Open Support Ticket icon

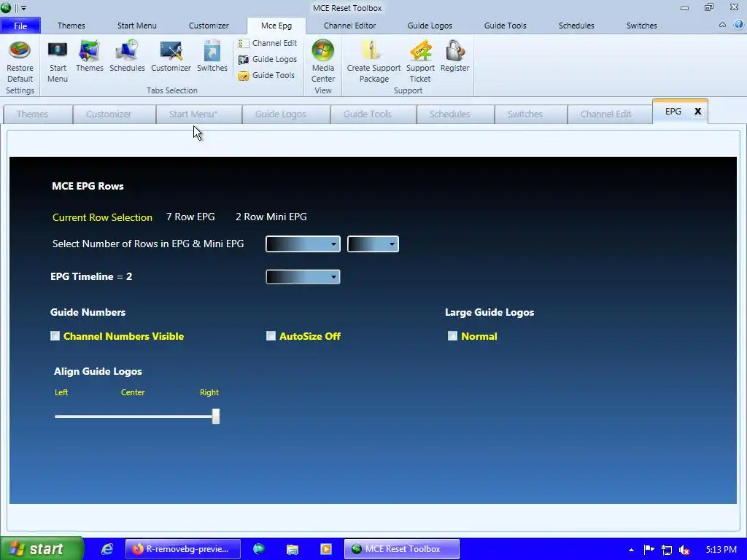[x=420, y=50]
